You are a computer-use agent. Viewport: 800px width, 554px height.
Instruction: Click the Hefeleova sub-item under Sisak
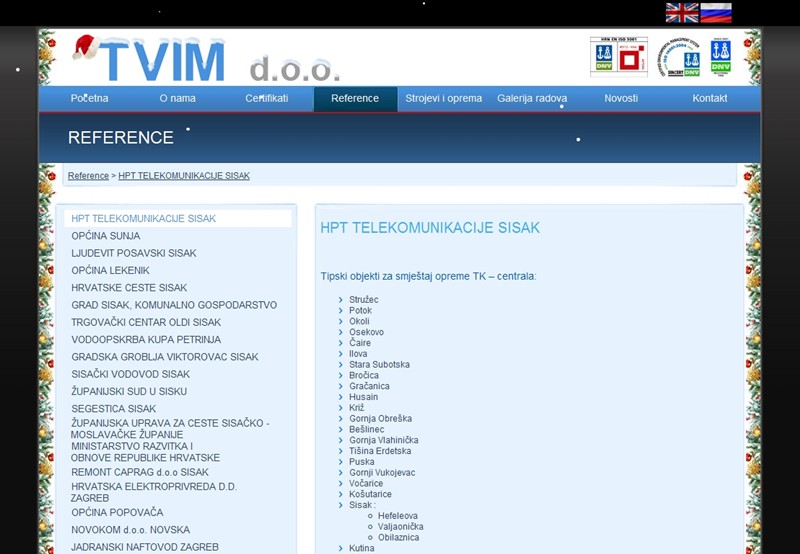397,516
